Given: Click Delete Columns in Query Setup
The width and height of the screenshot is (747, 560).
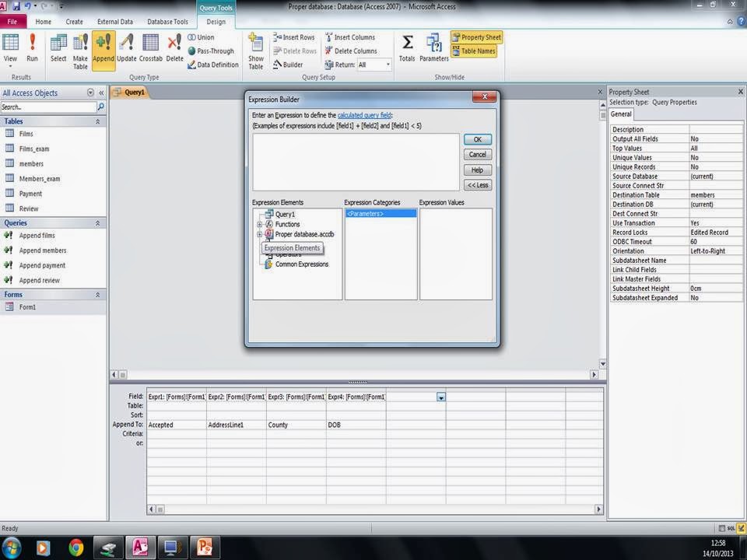Looking at the screenshot, I should click(351, 51).
